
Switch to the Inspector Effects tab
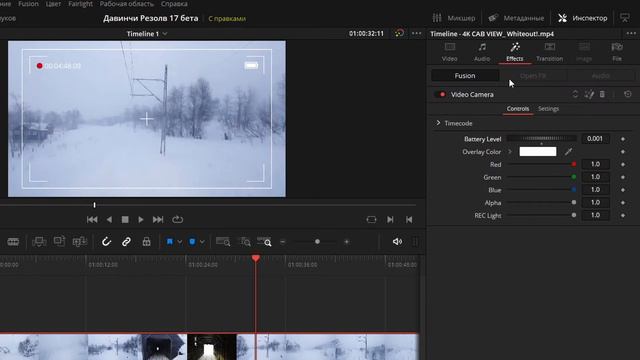point(515,52)
